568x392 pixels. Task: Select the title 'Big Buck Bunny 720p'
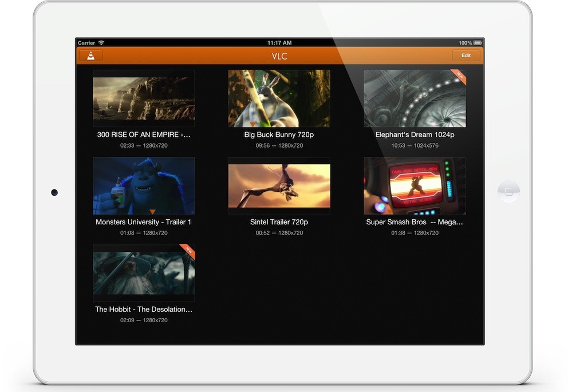pyautogui.click(x=279, y=134)
